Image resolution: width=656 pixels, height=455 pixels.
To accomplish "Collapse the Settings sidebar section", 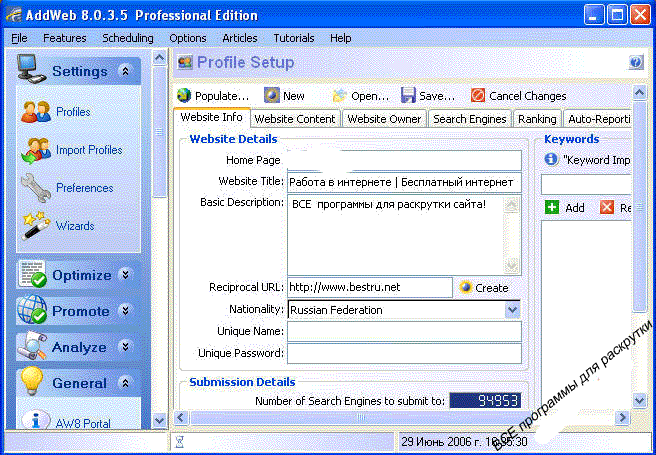I will [125, 71].
